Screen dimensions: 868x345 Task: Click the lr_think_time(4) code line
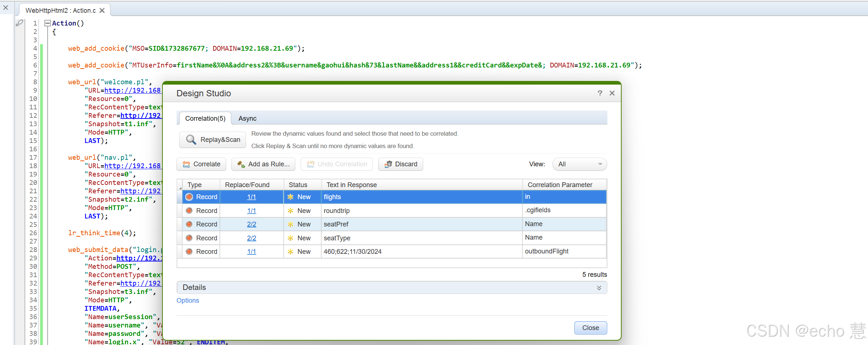[102, 233]
